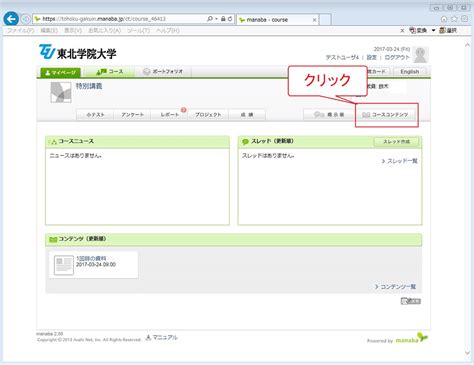Click the page scrollbar up arrow
This screenshot has height=365, width=474.
point(467,45)
